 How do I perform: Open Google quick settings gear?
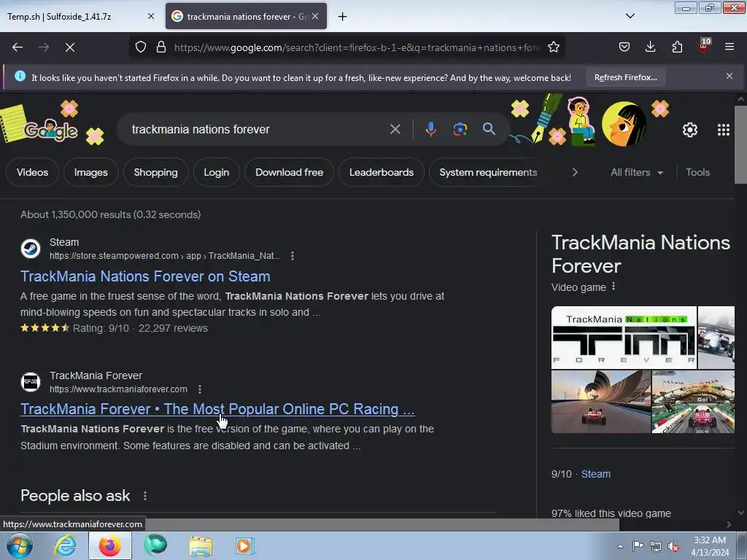click(x=690, y=130)
